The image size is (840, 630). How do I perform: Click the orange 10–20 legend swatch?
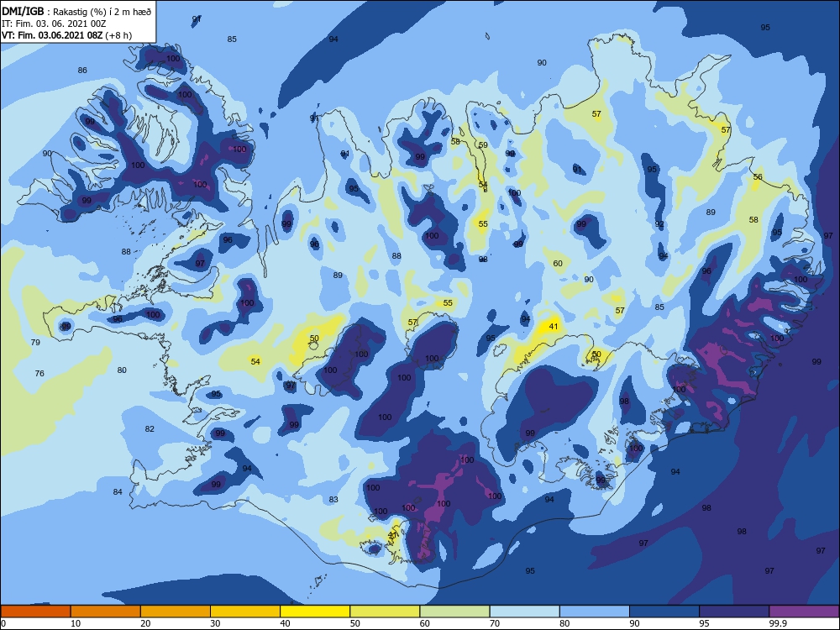(x=106, y=612)
